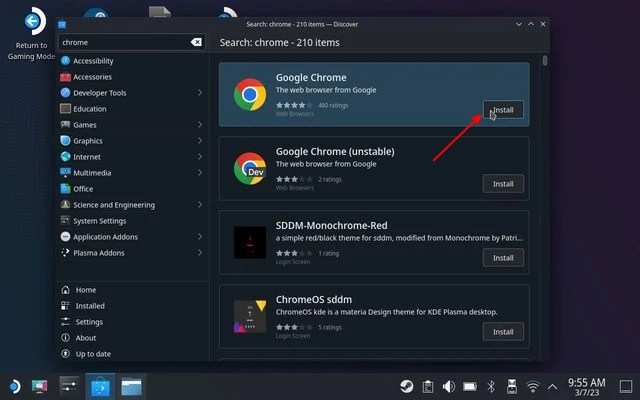640x400 pixels.
Task: Open Google Chrome (unstable) title
Action: point(335,151)
